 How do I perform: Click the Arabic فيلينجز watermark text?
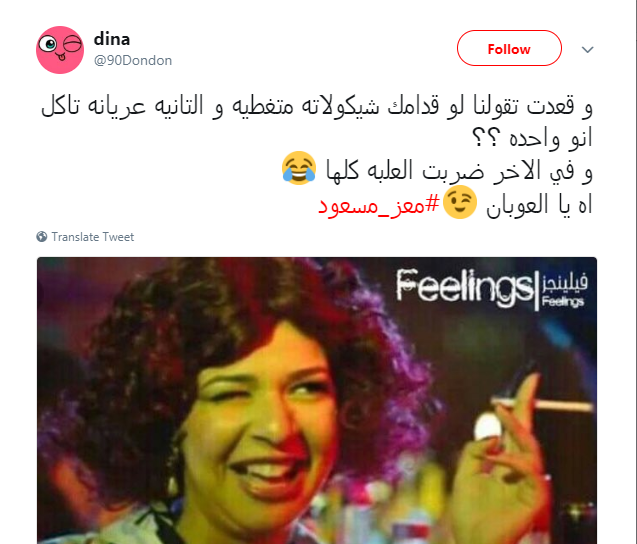(565, 282)
